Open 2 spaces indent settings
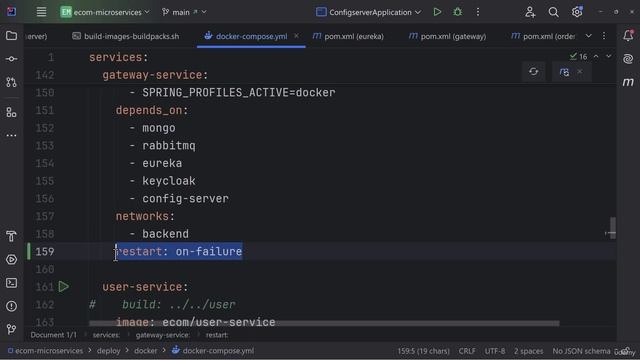Image resolution: width=640 pixels, height=360 pixels. [528, 351]
